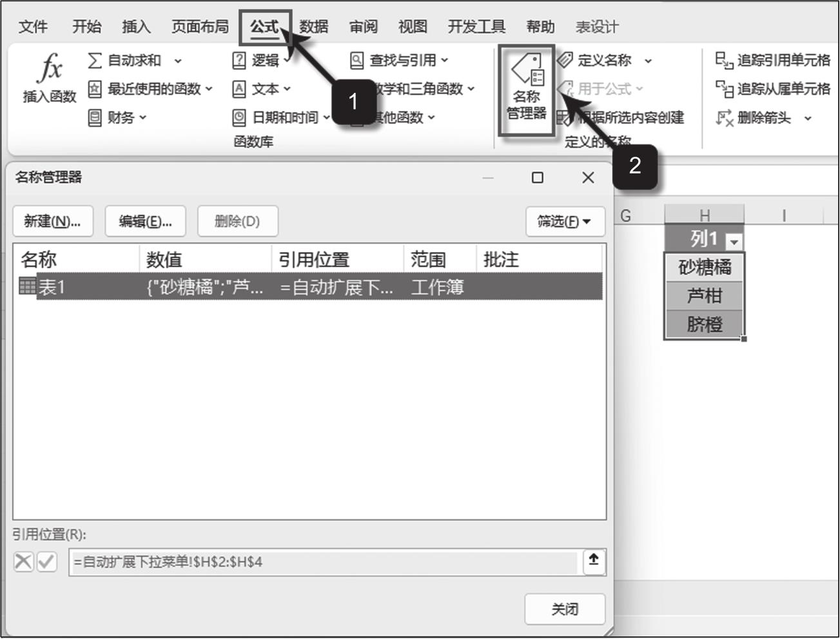Close the 名称管理器 dialog with X
840x639 pixels.
[x=588, y=177]
